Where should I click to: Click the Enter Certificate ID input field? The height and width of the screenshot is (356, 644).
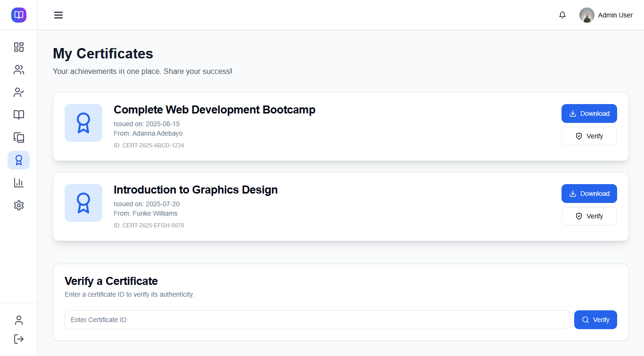[x=317, y=320]
